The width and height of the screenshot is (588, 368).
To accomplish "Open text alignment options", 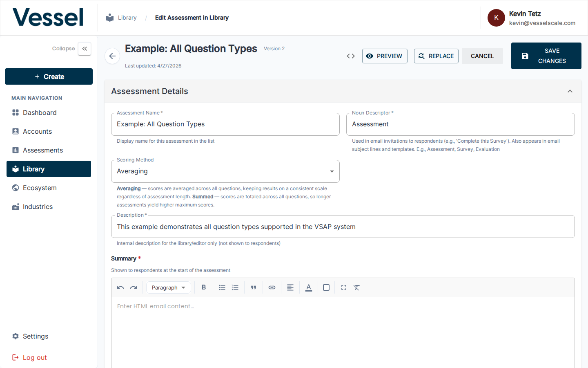I will (290, 287).
